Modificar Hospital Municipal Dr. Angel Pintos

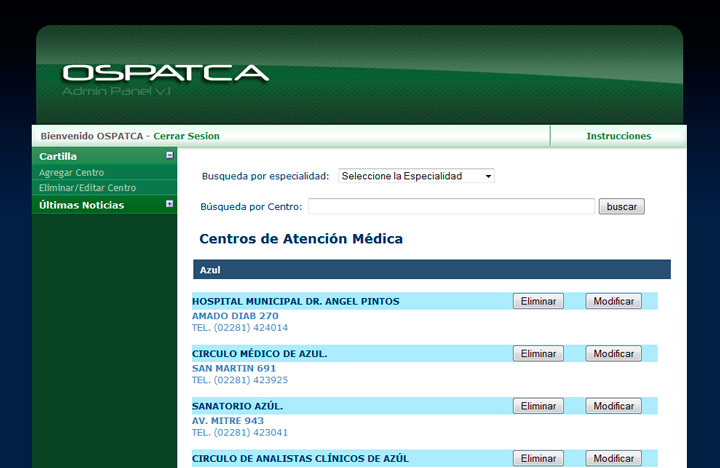tap(613, 301)
